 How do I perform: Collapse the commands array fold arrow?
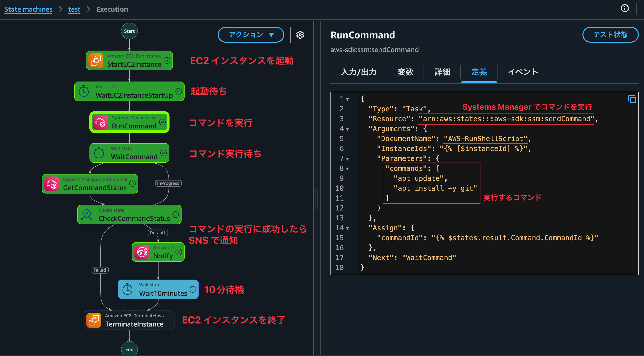(x=347, y=169)
